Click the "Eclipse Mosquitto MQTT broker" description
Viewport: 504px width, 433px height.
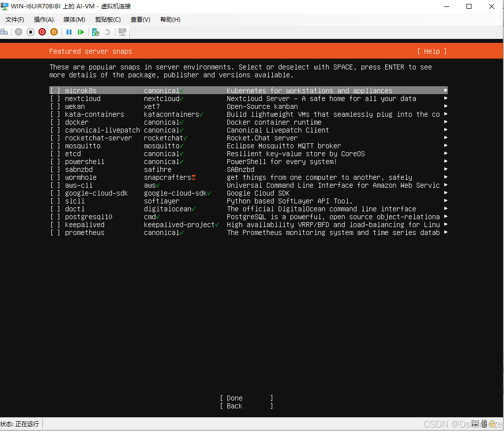tap(284, 146)
